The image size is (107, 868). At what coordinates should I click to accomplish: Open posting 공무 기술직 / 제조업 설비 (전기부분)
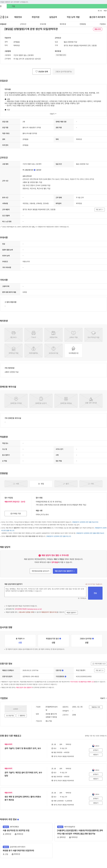tap(23, 774)
